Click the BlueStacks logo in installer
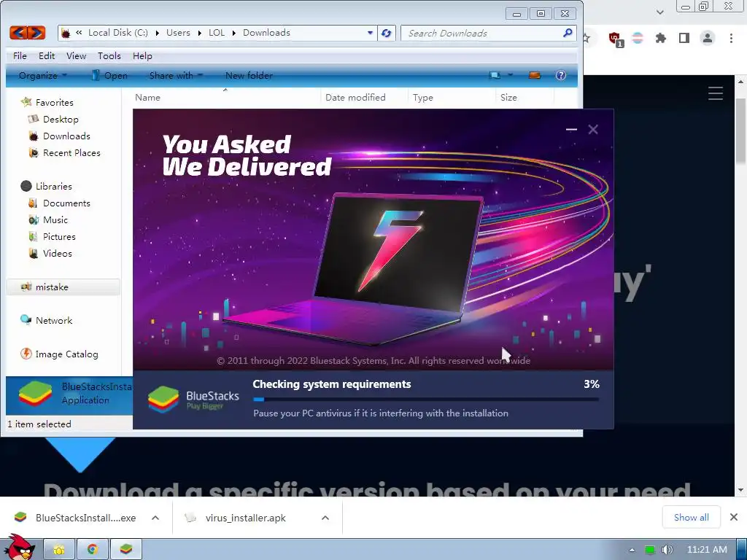 (163, 399)
